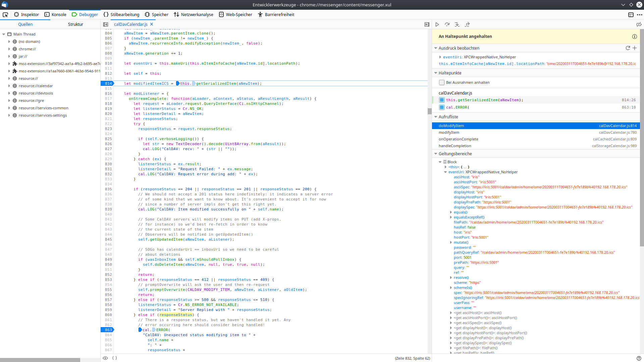
Task: Close the calDavCalendar.js tab
Action: (x=152, y=24)
